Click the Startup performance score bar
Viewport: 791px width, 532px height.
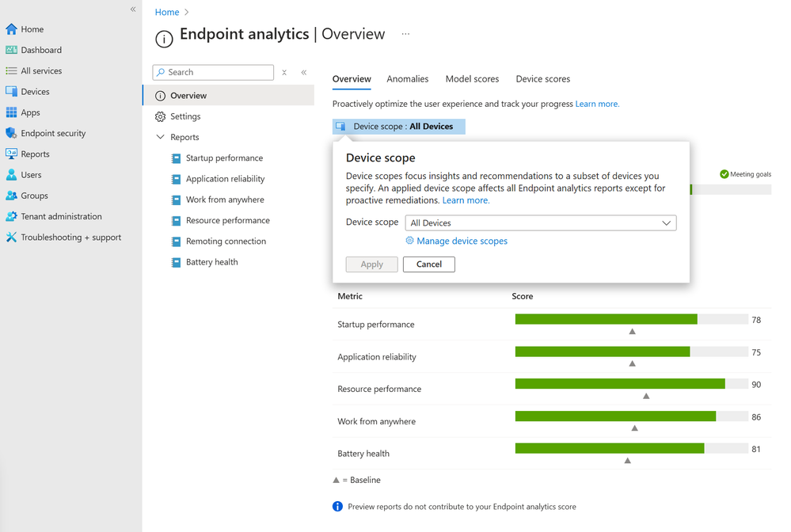(631, 319)
